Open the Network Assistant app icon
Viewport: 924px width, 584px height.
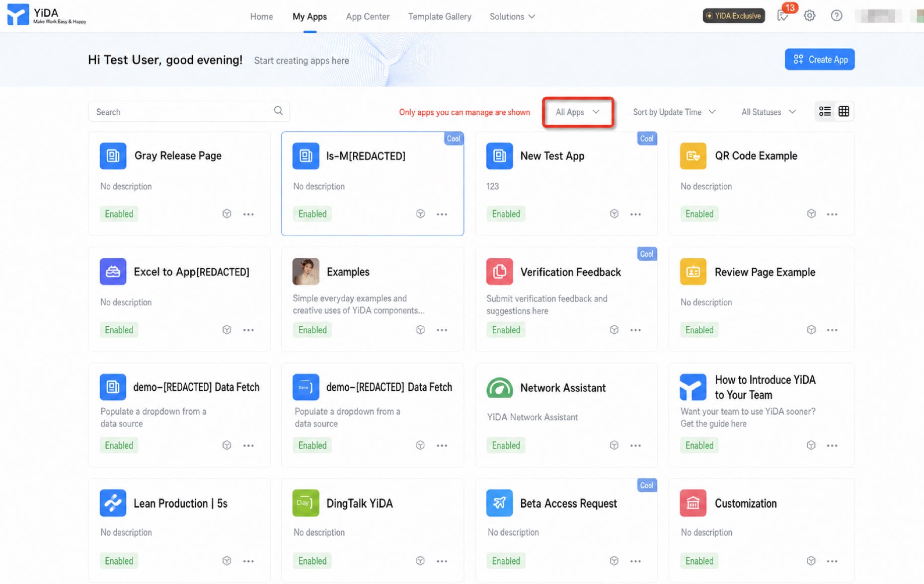499,388
